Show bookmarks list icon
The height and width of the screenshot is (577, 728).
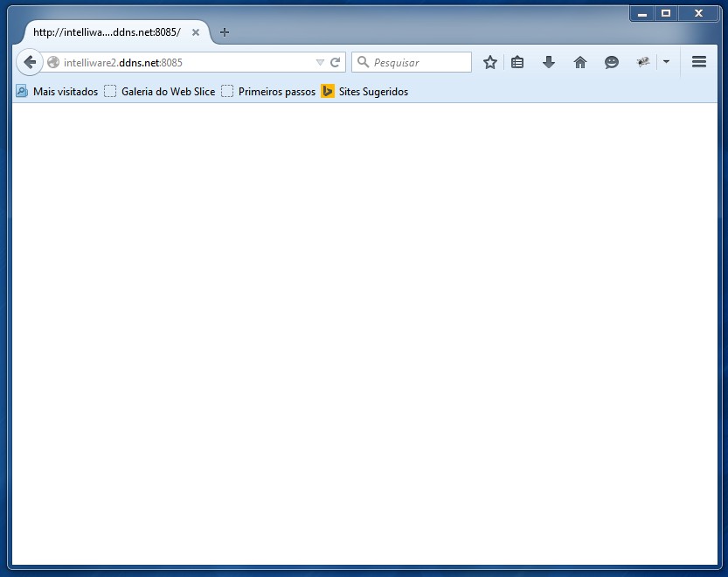pos(517,62)
